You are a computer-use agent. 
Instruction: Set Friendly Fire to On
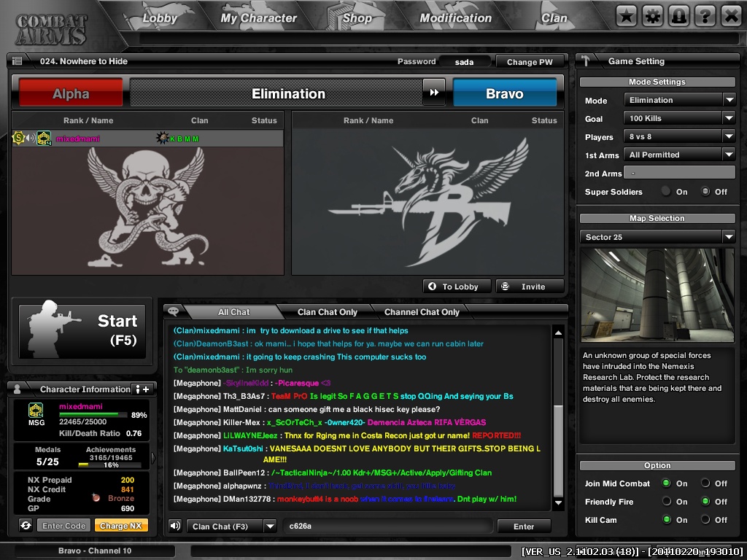tap(667, 502)
